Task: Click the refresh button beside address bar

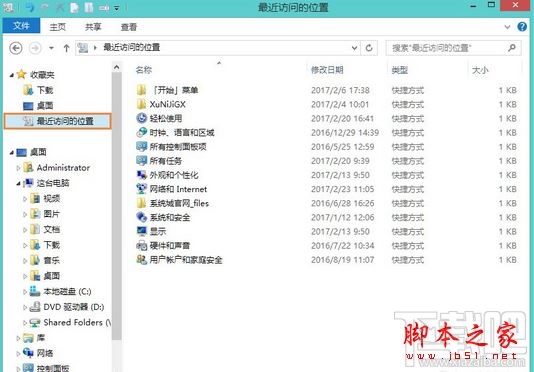Action: point(369,48)
